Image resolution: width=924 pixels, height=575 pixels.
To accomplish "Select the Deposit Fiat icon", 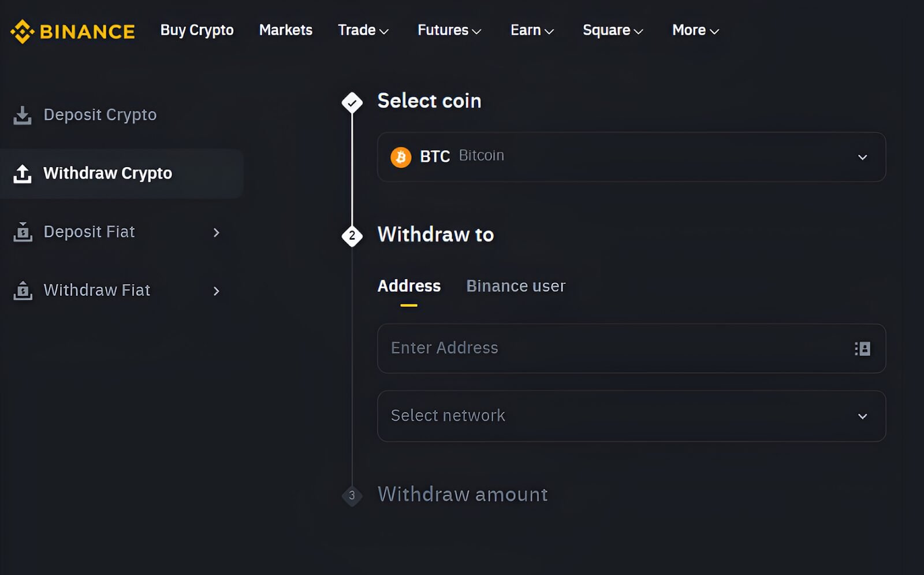I will point(22,232).
